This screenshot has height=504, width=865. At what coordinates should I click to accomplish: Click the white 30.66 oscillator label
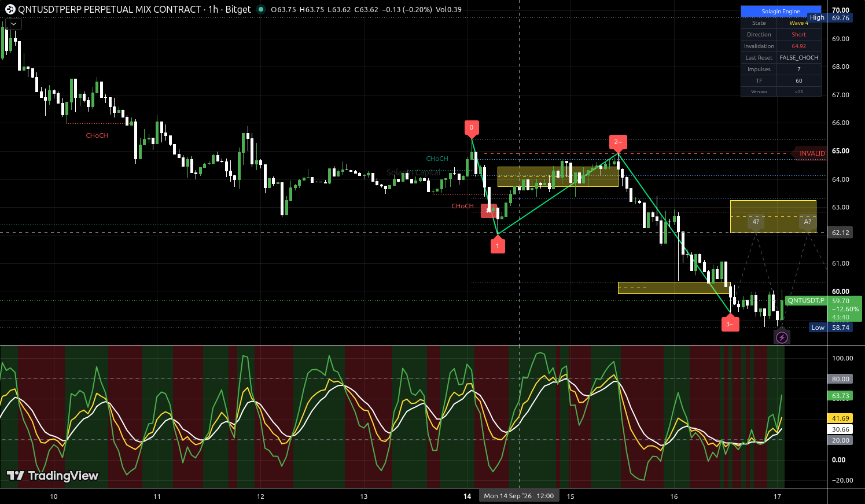click(x=841, y=429)
